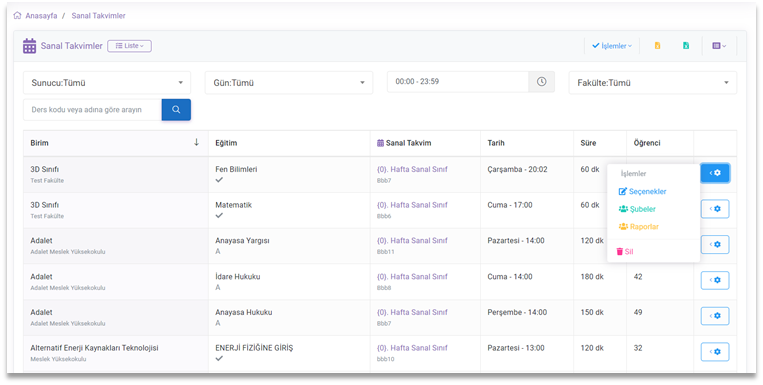Open the gear actions button for Anayasa Yargısı row
763x385 pixels.
tap(715, 244)
